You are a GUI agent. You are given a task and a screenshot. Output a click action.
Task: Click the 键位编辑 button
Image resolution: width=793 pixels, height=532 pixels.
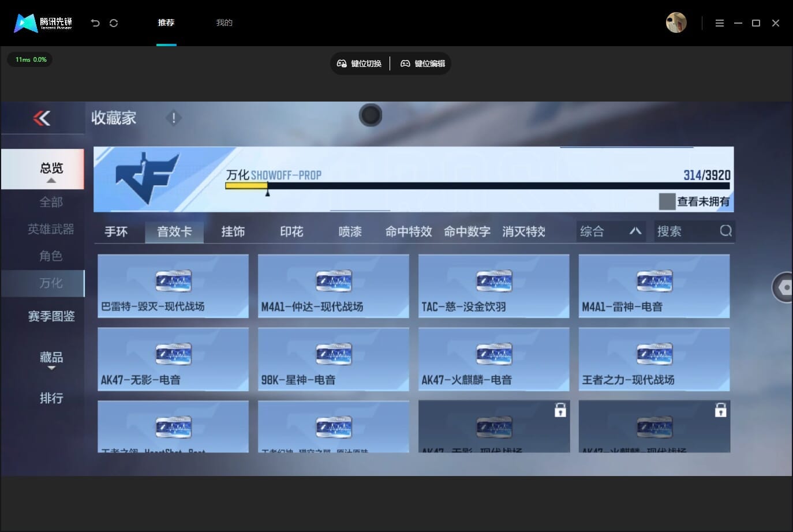(x=423, y=63)
